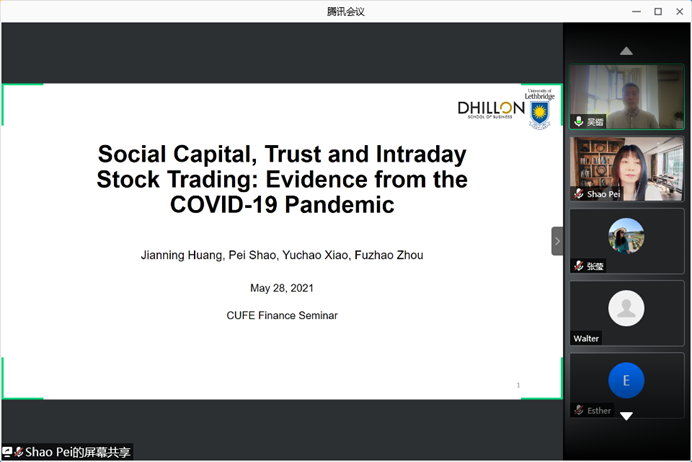Select the first participant's video tile
Screen dimensions: 692x462
coord(627,96)
